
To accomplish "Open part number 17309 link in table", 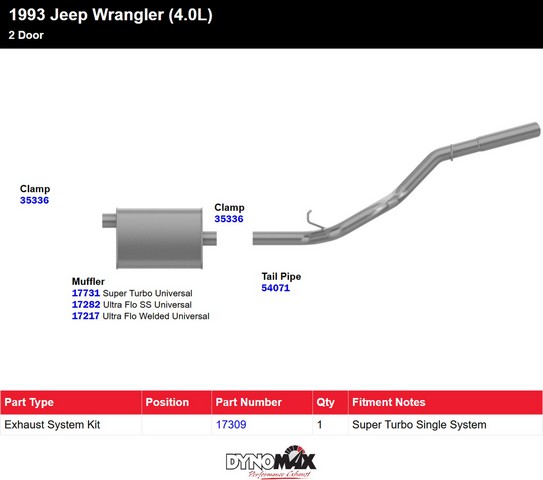I will (x=231, y=424).
